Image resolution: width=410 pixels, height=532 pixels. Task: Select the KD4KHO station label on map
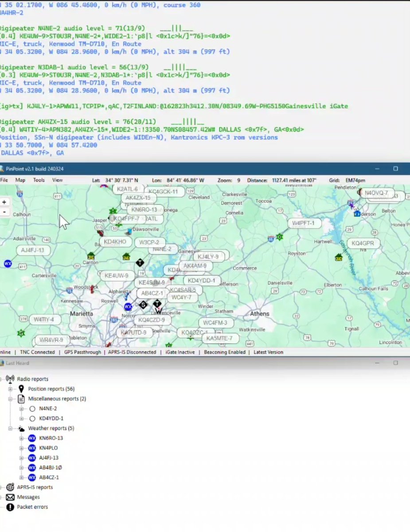tap(116, 242)
